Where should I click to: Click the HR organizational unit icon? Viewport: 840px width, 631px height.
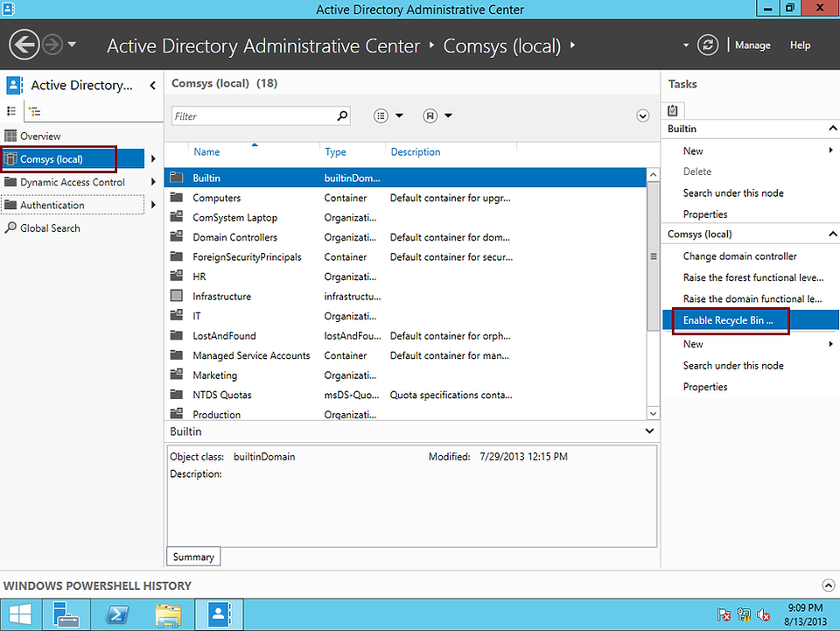point(176,277)
